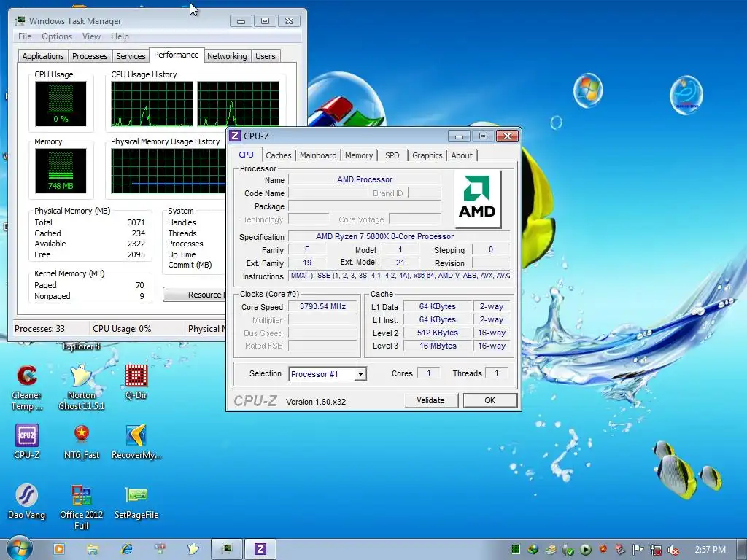Open the Cleaner Temp desktop icon
Screen dimensions: 747x560
[27, 387]
